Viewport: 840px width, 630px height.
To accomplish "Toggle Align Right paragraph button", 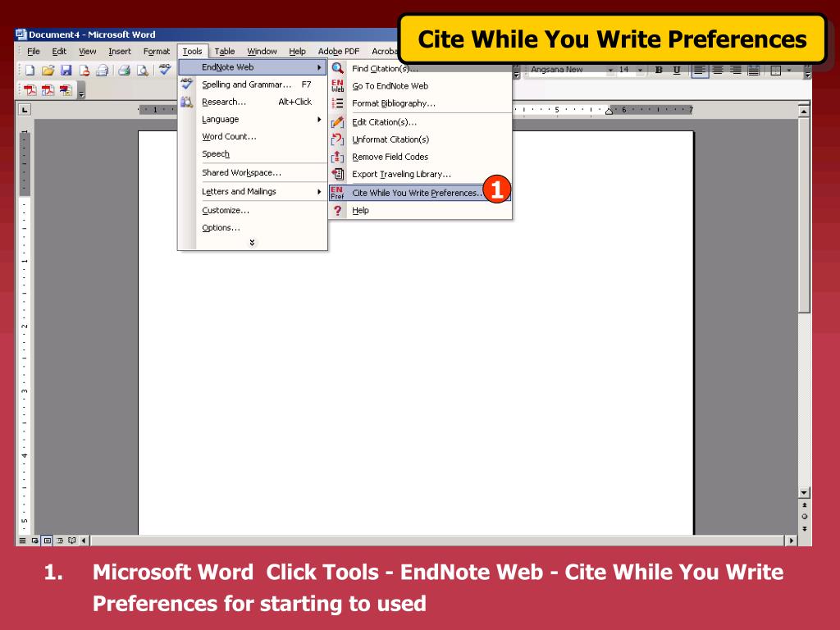I will (736, 71).
